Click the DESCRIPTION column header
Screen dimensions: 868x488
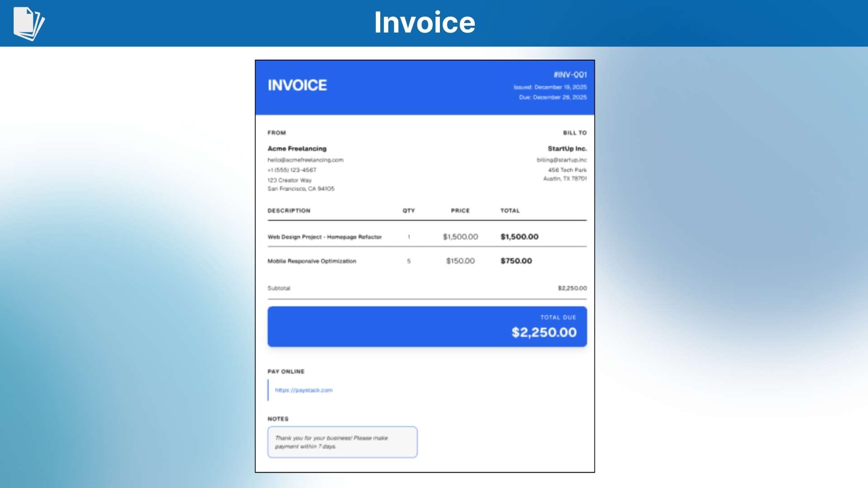click(288, 211)
